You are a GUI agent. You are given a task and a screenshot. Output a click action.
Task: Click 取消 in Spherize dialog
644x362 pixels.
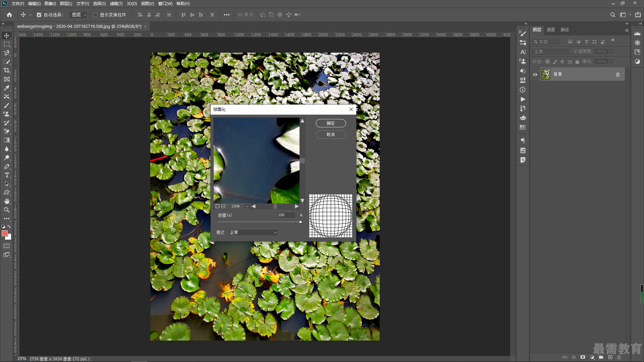tap(331, 135)
